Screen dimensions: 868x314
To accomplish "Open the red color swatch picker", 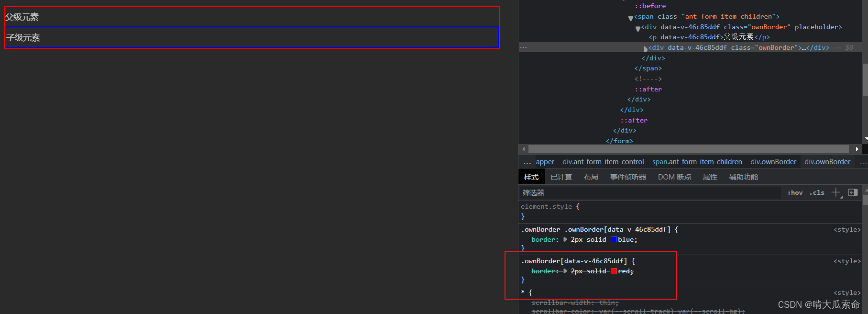I will (614, 271).
